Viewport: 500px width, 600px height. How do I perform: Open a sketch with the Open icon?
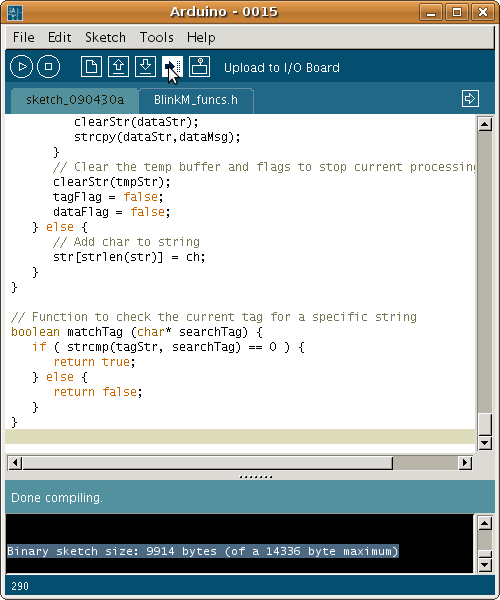(118, 67)
